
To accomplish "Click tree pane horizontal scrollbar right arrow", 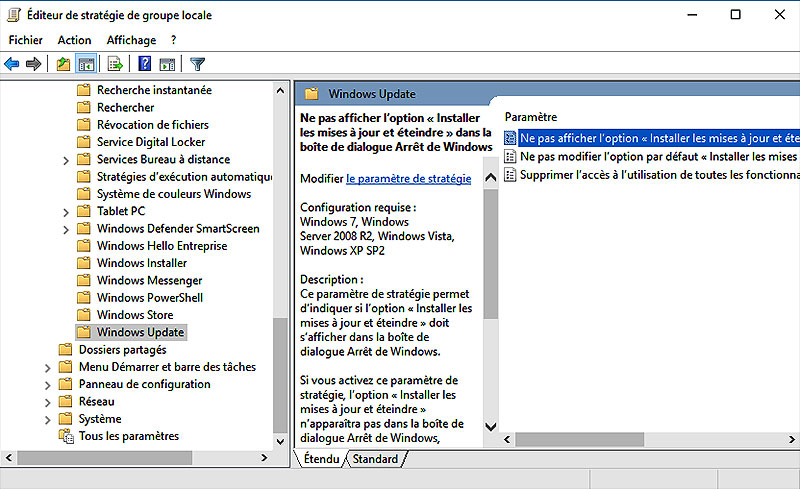I will click(x=264, y=458).
